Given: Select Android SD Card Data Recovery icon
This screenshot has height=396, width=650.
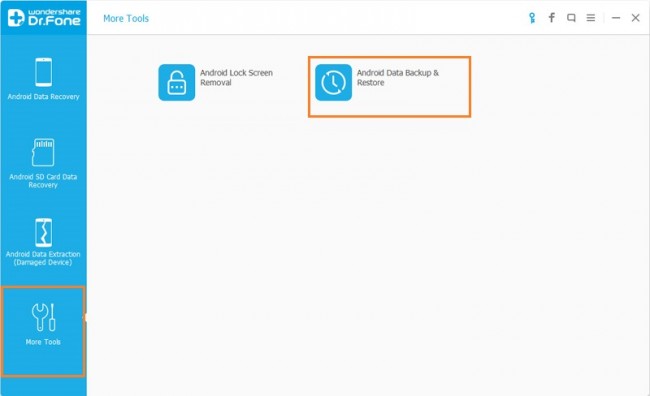Looking at the screenshot, I should click(43, 152).
